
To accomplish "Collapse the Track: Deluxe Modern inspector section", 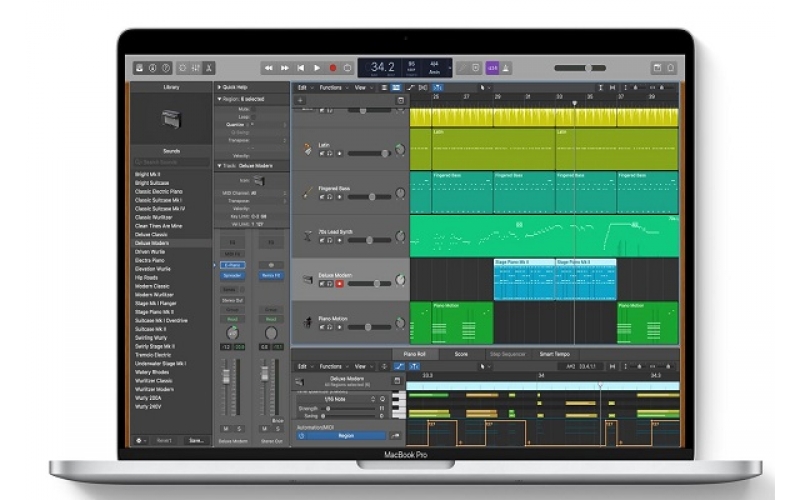I will pos(219,166).
